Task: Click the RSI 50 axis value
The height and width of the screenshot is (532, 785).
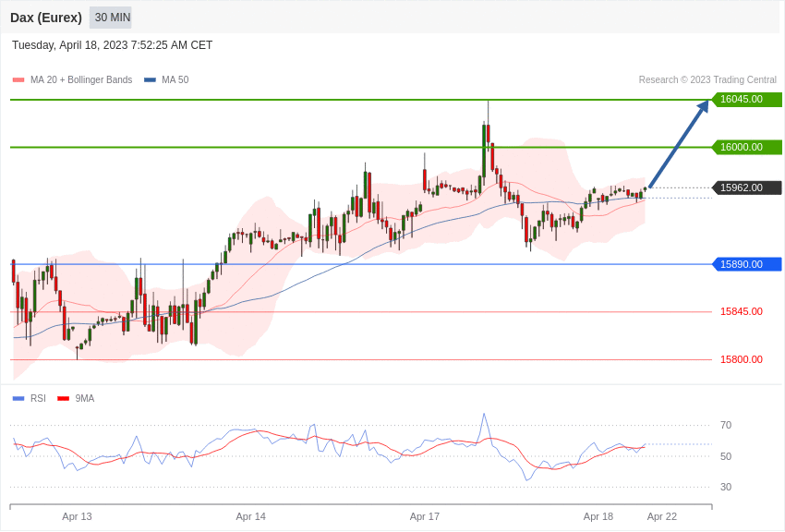Action: click(x=725, y=456)
